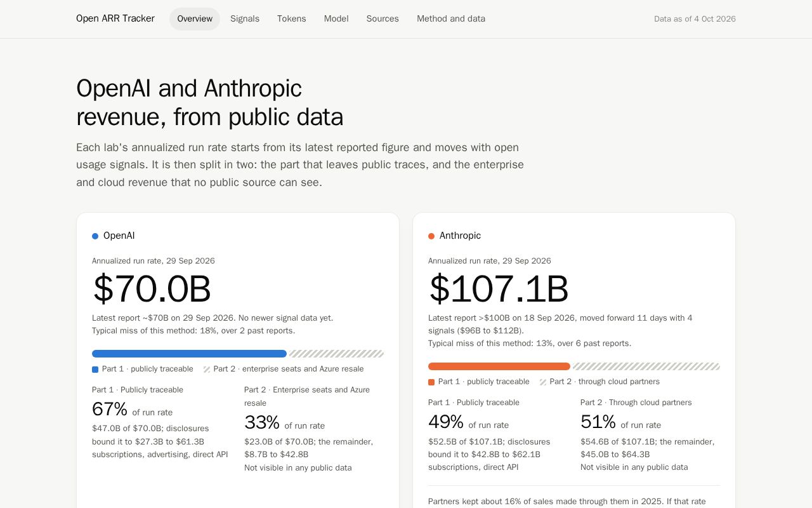This screenshot has height=508, width=812.
Task: Click the blue segment of OpenAI's bar
Action: coord(189,354)
